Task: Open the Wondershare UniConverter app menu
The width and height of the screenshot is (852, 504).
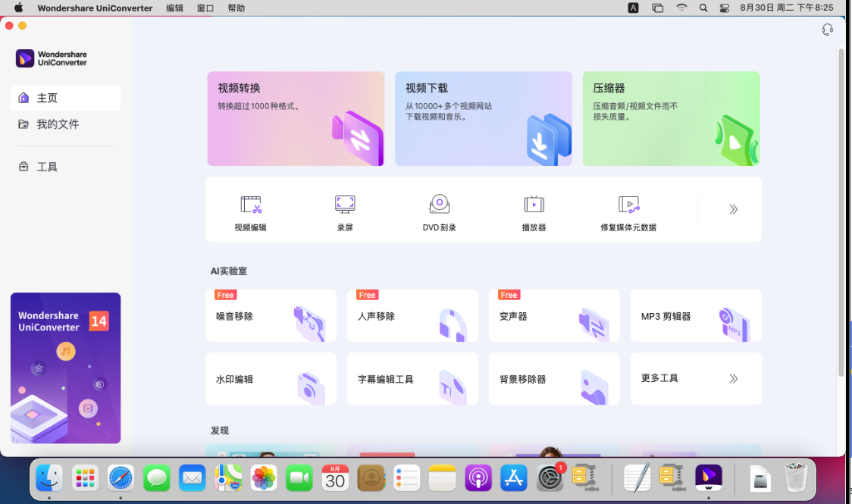Action: pos(95,8)
